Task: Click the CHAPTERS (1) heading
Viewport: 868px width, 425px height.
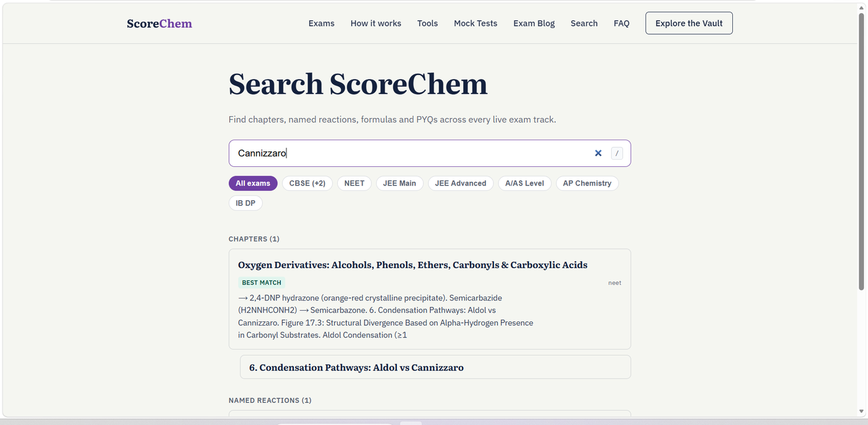Action: tap(254, 239)
